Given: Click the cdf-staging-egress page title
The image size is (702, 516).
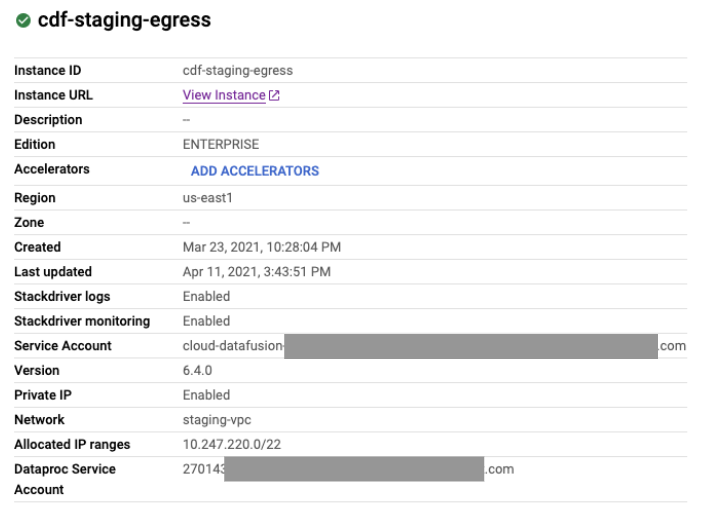Looking at the screenshot, I should pos(124,21).
